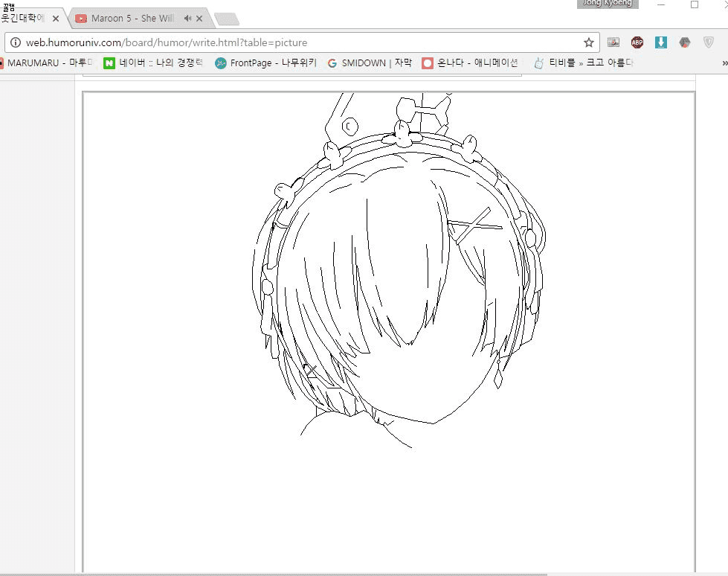Click the Jong Kyoeng profile button
728x576 pixels.
pos(608,4)
